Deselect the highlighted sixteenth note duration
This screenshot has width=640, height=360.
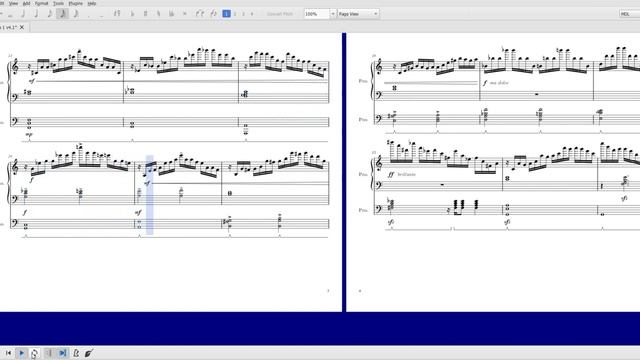(62, 14)
